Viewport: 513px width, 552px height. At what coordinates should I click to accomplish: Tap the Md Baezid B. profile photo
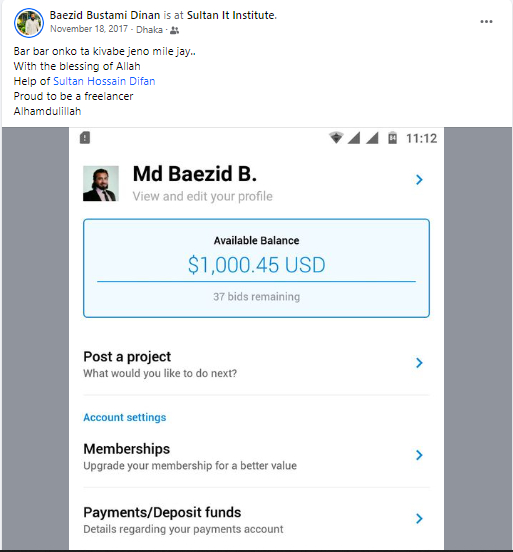101,183
